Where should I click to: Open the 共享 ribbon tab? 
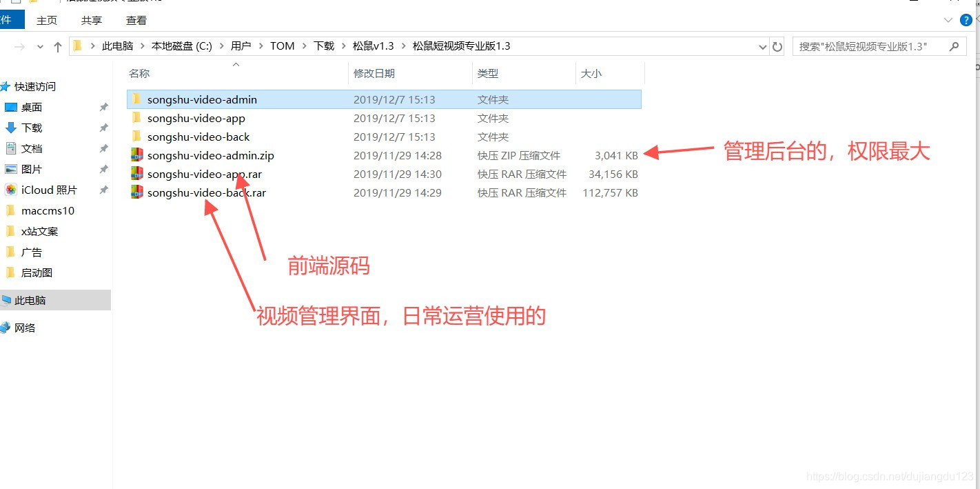pos(92,20)
